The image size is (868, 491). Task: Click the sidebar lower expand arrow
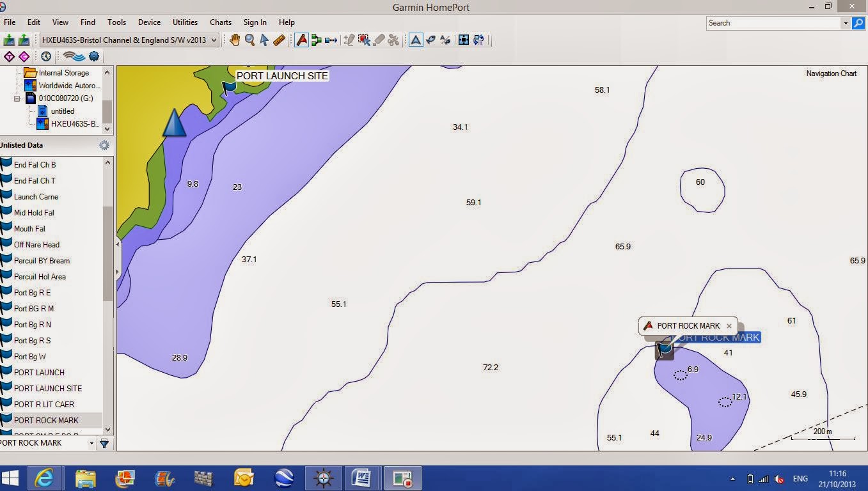(118, 272)
